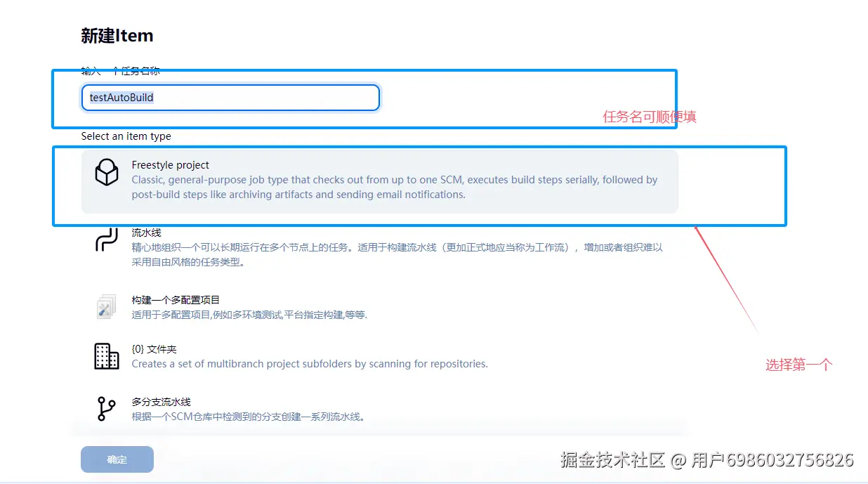Select the Freestyle project title
The width and height of the screenshot is (868, 484).
pyautogui.click(x=170, y=165)
